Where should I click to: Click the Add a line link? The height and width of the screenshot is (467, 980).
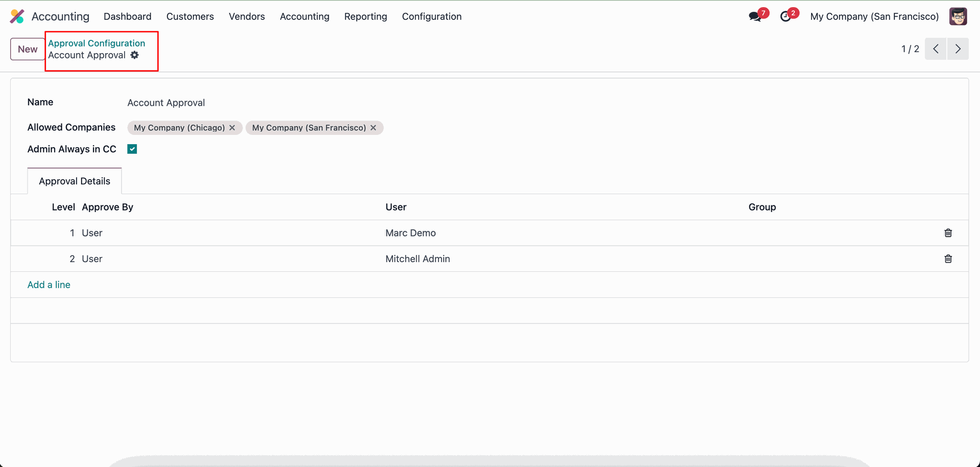pos(49,285)
